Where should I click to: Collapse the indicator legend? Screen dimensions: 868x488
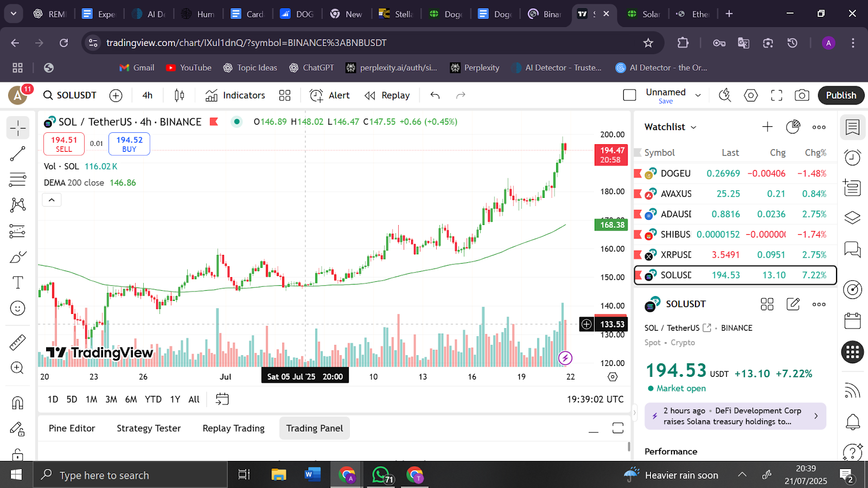click(x=52, y=200)
